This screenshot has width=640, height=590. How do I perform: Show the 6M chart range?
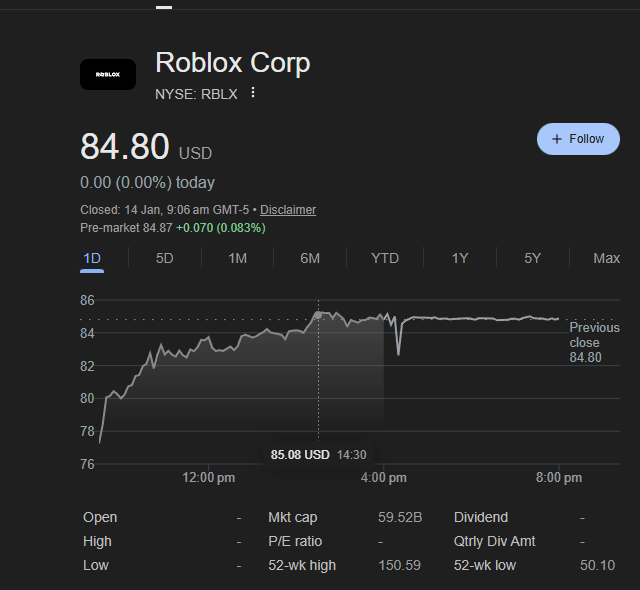click(x=310, y=258)
